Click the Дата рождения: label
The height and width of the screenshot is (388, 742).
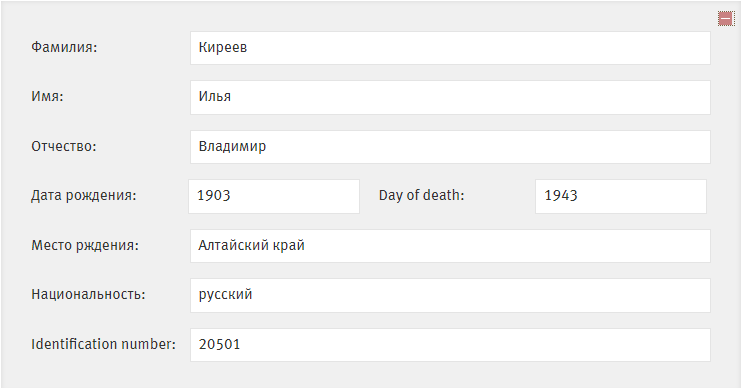83,195
